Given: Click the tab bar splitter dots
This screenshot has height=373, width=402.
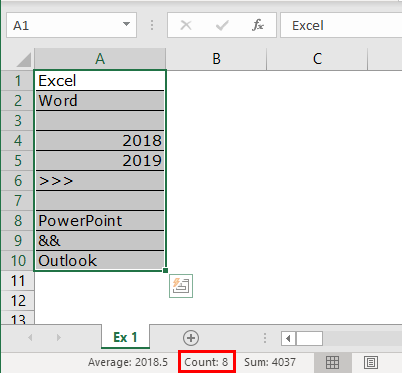Looking at the screenshot, I should (x=265, y=338).
